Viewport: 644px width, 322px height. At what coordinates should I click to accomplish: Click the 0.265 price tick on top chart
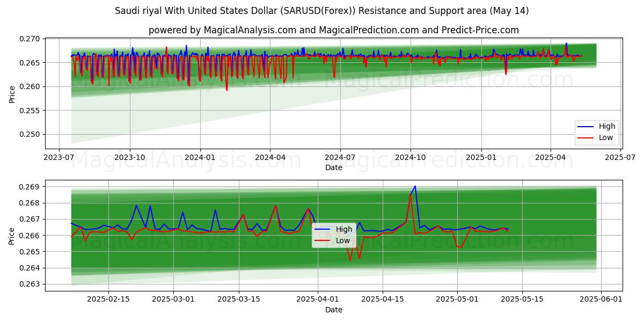30,63
